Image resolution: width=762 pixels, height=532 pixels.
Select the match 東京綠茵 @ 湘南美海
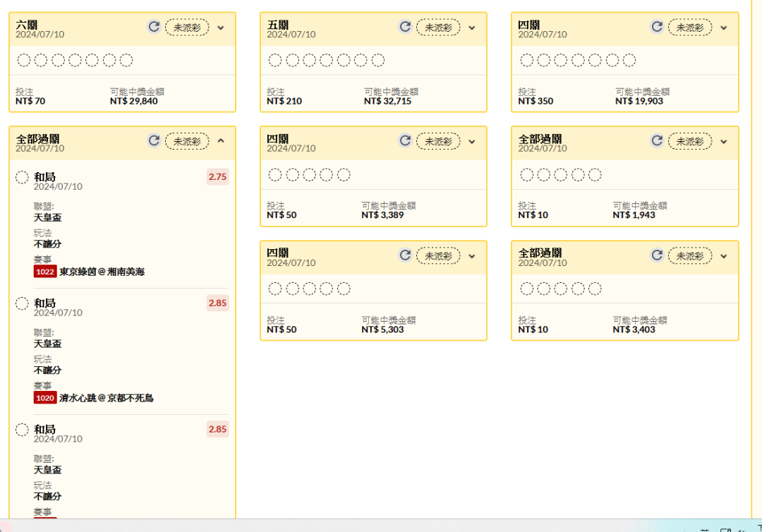(x=102, y=272)
